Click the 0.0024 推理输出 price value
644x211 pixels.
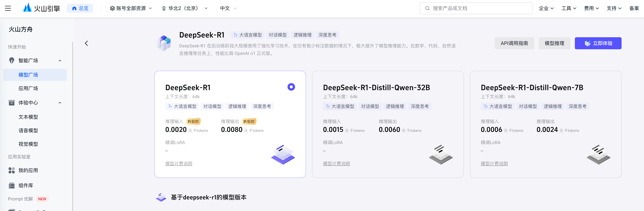[547, 130]
